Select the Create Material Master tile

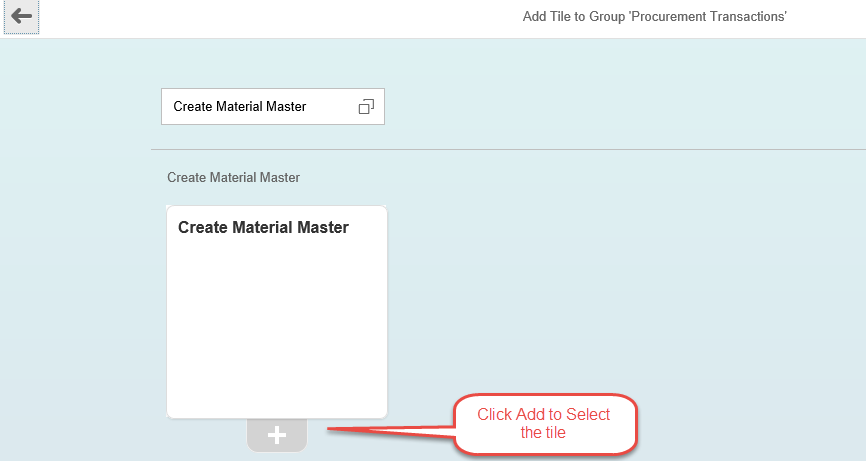pyautogui.click(x=277, y=312)
